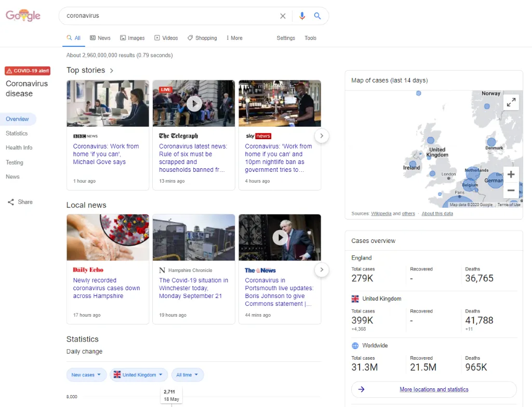This screenshot has width=532, height=407.
Task: Open Daily Echo Hampshire cases headline
Action: (107, 288)
